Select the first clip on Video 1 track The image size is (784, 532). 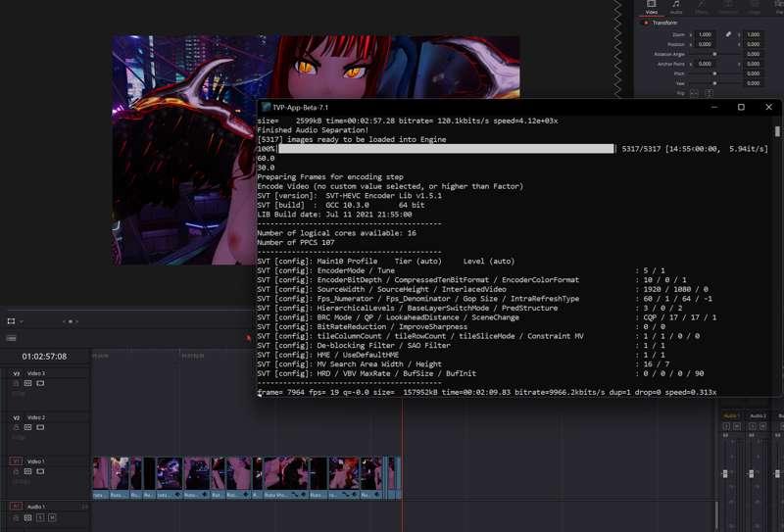(101, 477)
